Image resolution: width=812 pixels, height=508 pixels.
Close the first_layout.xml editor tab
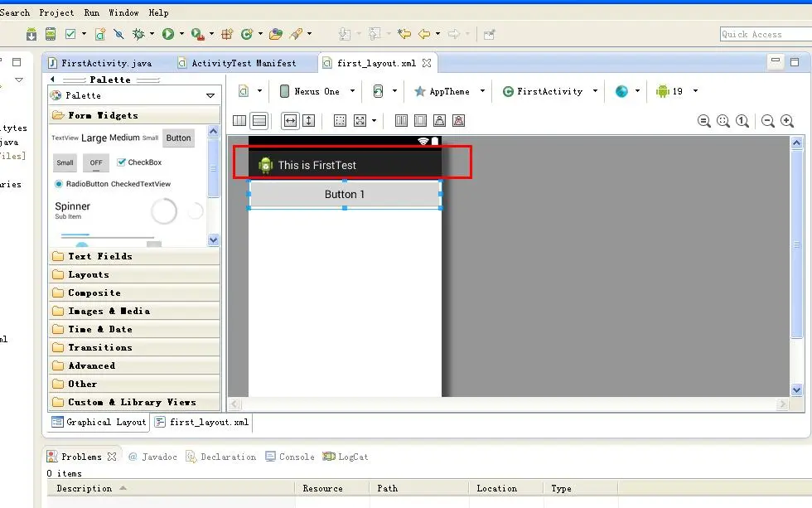(427, 63)
